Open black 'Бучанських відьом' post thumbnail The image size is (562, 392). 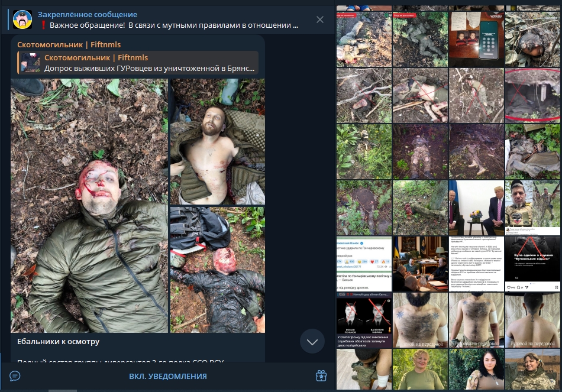click(532, 264)
